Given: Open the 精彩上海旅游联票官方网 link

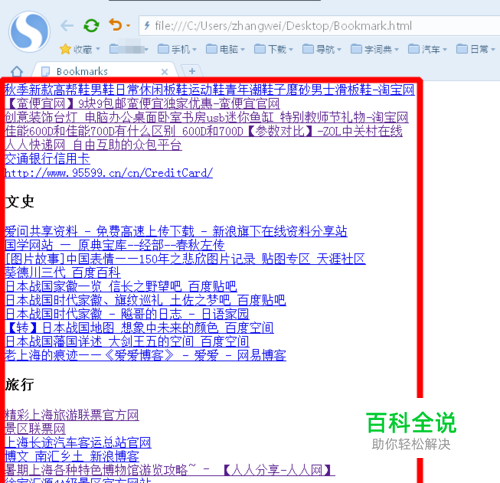Looking at the screenshot, I should pyautogui.click(x=72, y=415).
